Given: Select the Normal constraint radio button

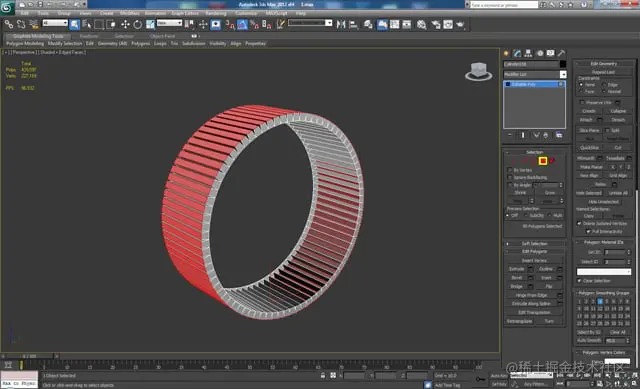Looking at the screenshot, I should coord(604,91).
